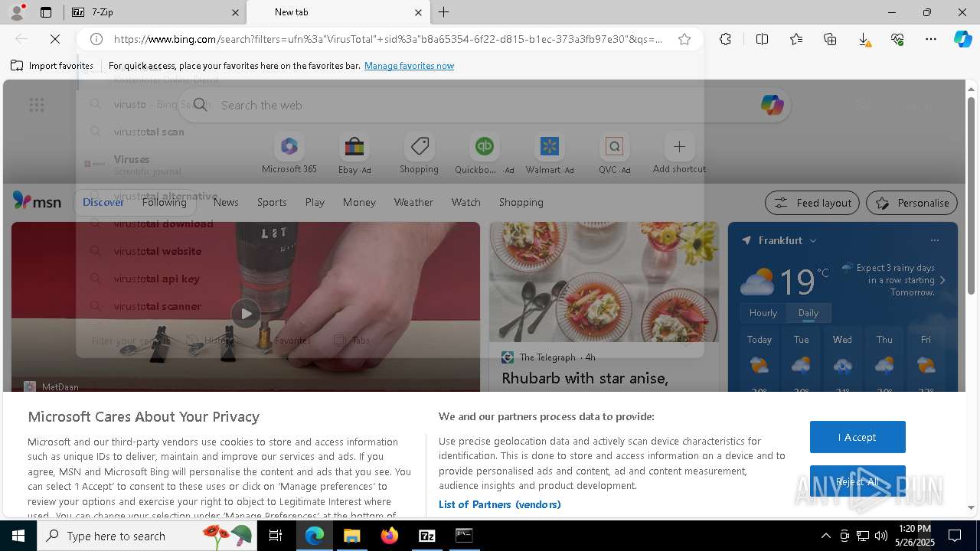Viewport: 980px width, 551px height.
Task: Close the New tab tab
Action: click(x=418, y=12)
